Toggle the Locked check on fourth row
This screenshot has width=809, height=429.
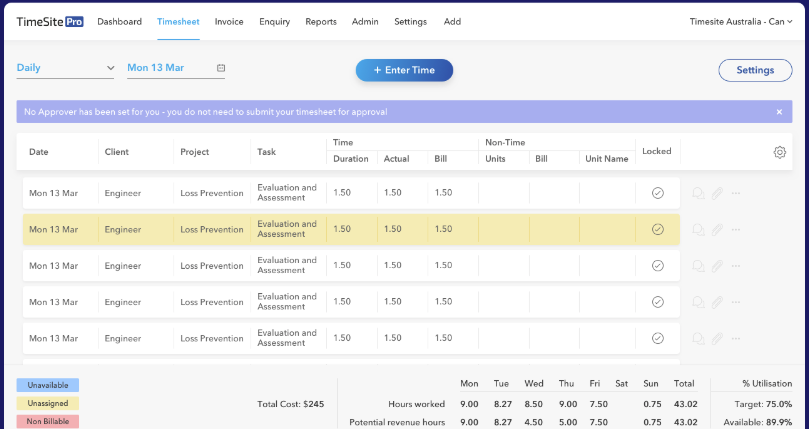click(x=657, y=302)
